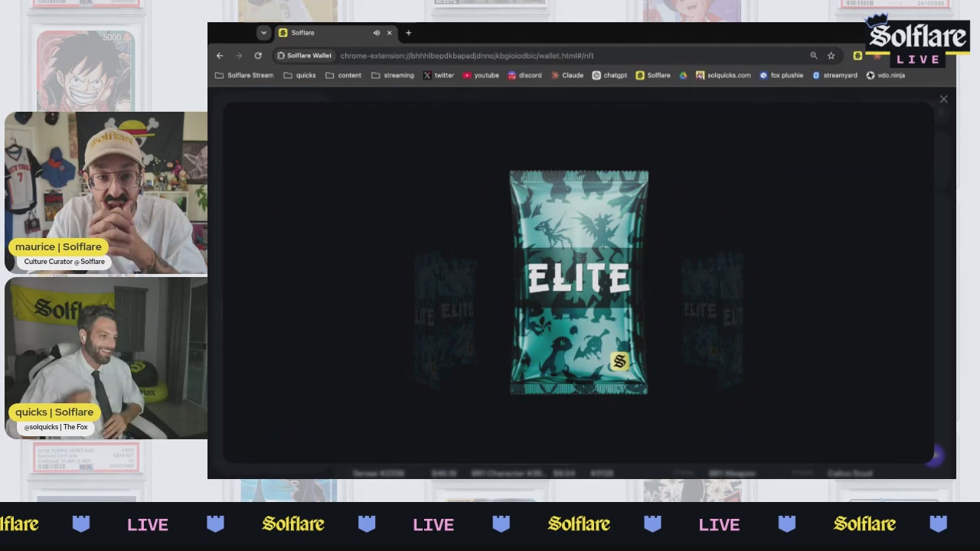Viewport: 980px width, 551px height.
Task: Click the center Elite card pack
Action: pyautogui.click(x=579, y=282)
